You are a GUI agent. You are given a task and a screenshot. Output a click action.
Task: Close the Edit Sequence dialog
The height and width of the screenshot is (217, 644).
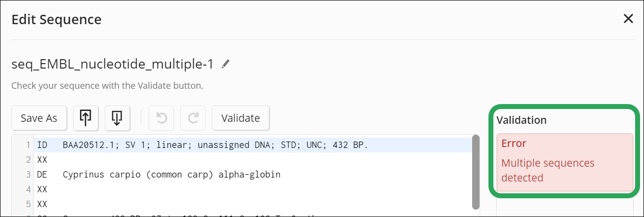628,19
